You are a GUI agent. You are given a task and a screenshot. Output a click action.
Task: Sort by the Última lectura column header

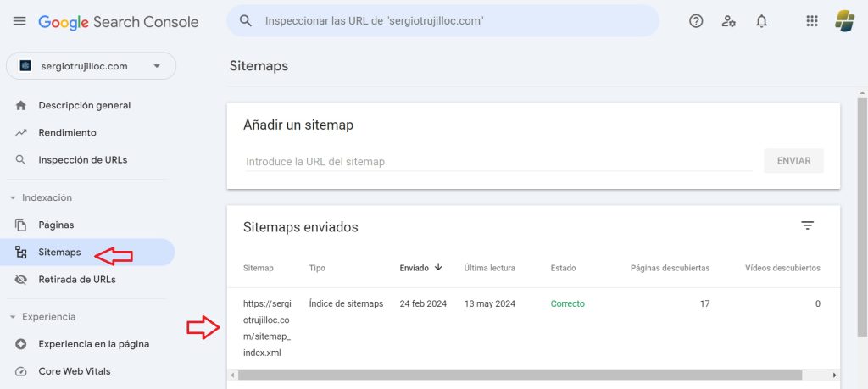(x=489, y=268)
